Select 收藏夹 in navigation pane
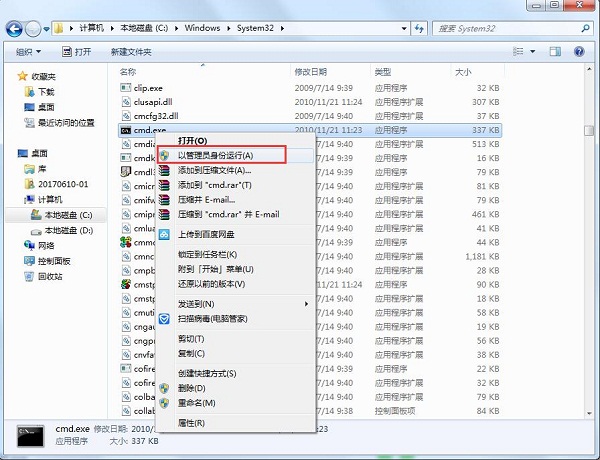The height and width of the screenshot is (460, 600). 37,77
